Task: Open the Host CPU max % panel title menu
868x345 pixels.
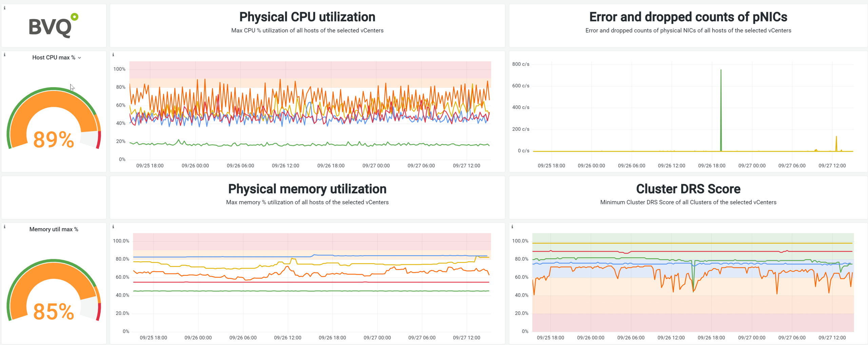Action: click(54, 58)
